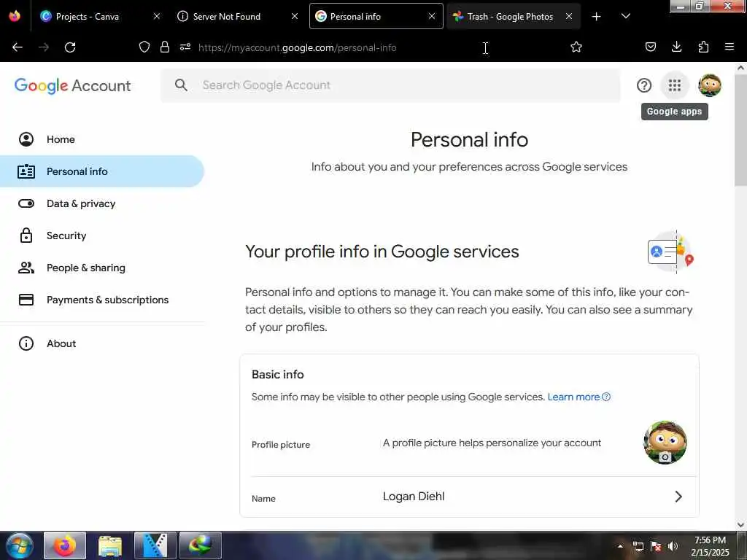Select Personal info in the sidebar
The height and width of the screenshot is (560, 747).
(x=102, y=171)
